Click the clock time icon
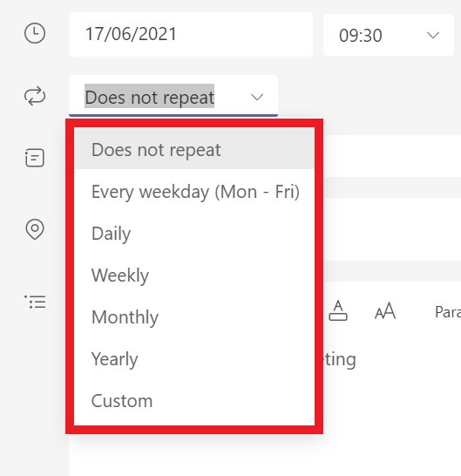This screenshot has width=461, height=476. coord(35,33)
